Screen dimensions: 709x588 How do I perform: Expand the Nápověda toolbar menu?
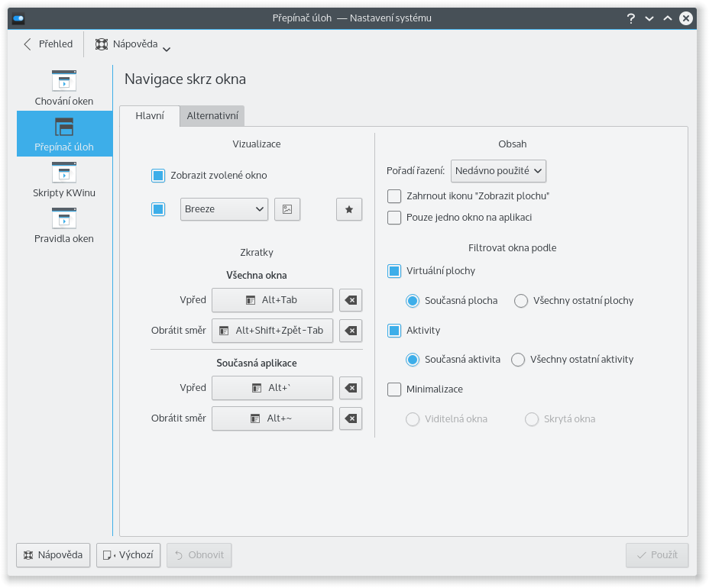click(x=133, y=44)
